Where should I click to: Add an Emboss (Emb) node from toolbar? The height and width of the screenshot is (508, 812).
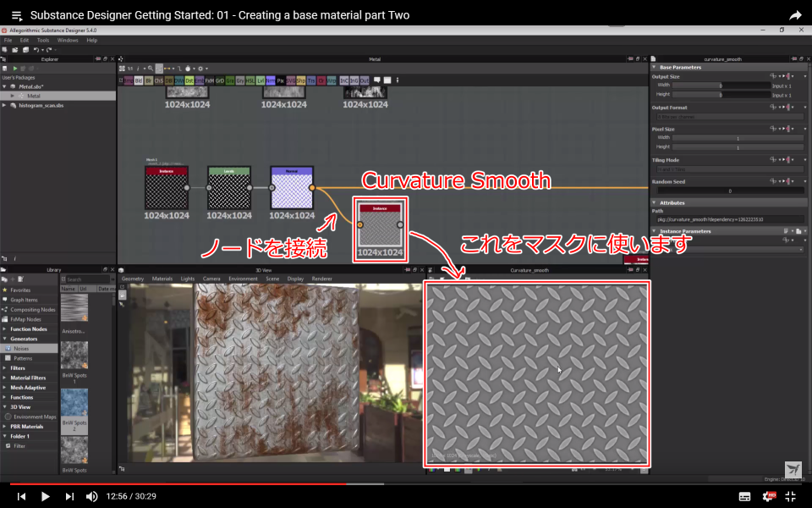[200, 81]
